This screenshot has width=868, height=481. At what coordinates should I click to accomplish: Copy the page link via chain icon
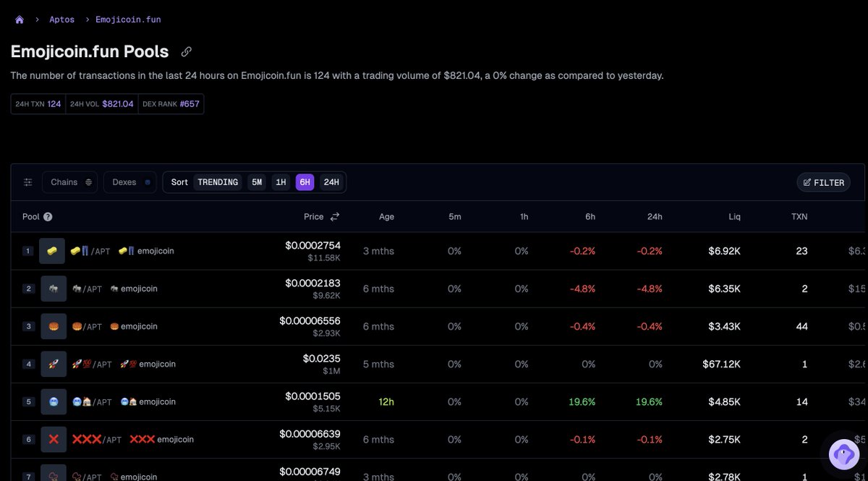[186, 52]
